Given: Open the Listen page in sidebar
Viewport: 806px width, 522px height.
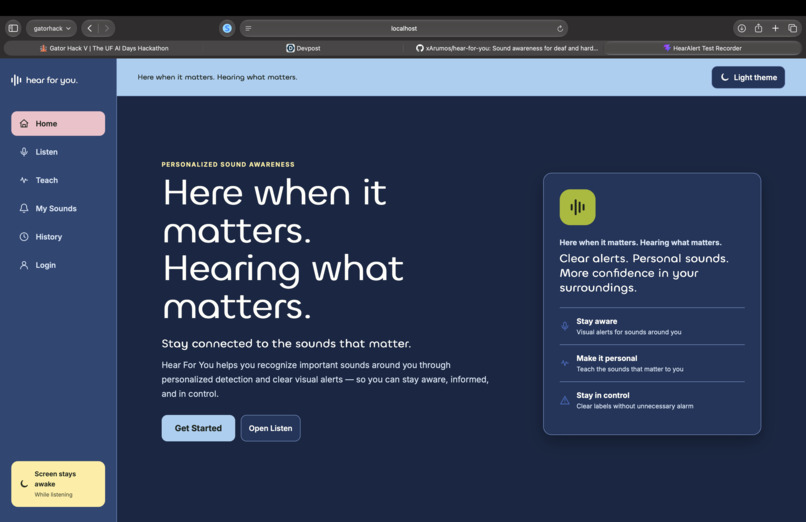Looking at the screenshot, I should (x=58, y=152).
